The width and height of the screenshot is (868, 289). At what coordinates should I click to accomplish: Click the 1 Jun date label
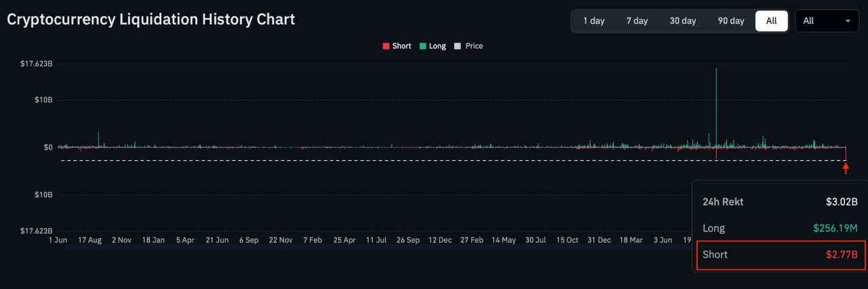coord(58,240)
